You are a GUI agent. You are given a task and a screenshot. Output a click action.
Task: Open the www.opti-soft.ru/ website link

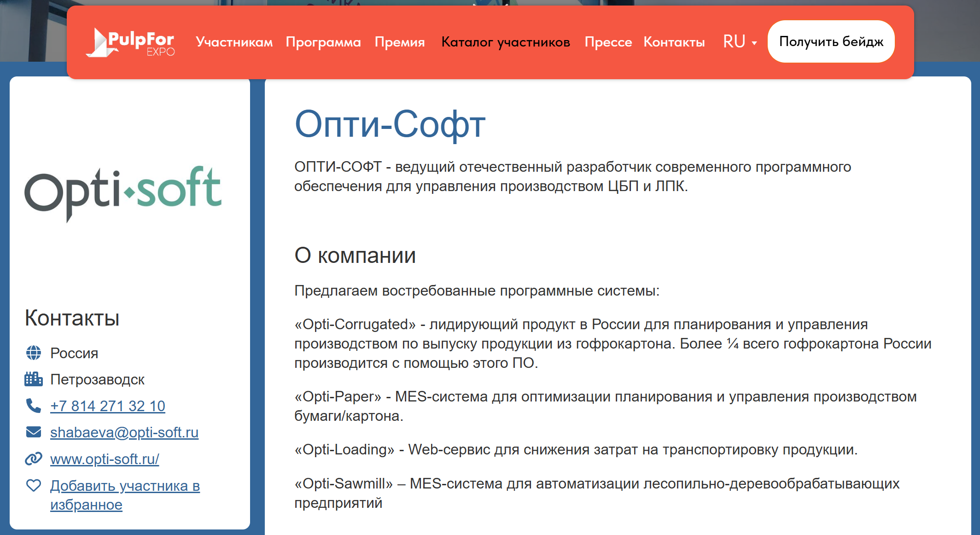[x=105, y=459]
